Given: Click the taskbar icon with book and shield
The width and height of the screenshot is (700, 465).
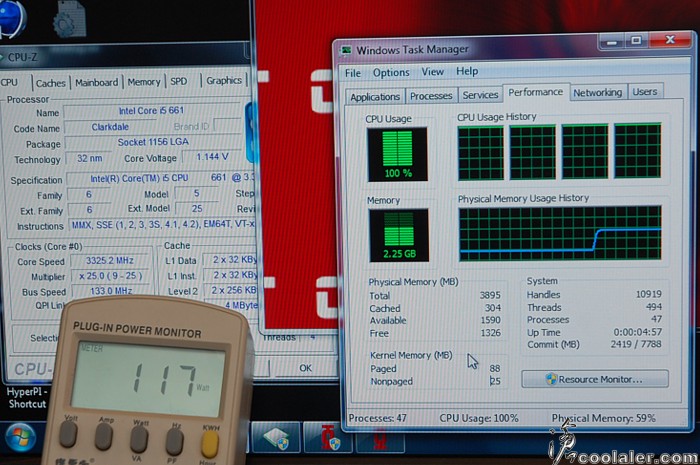Looking at the screenshot, I should coord(275,438).
